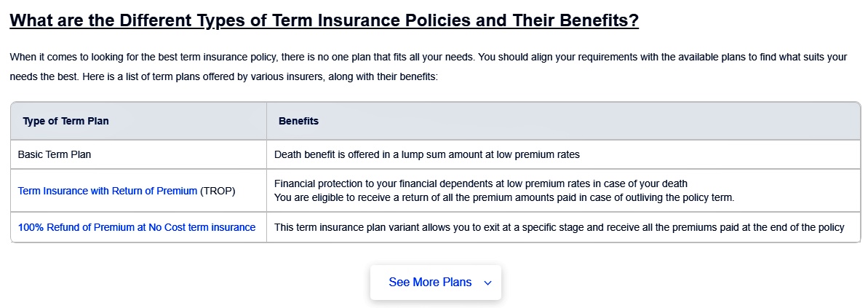Click the sentence about outliving the policy term
868x308 pixels.
click(x=503, y=198)
